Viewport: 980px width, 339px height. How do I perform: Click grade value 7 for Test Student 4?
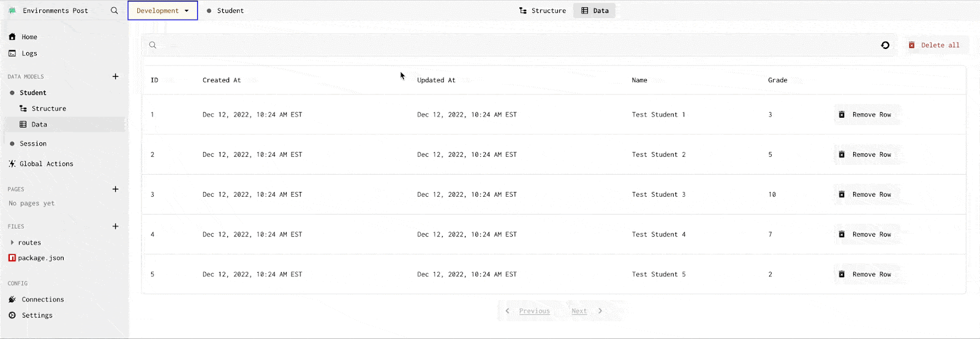tap(770, 234)
